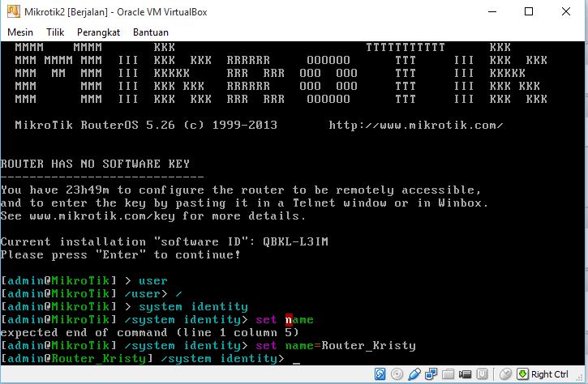Minimize the Mikrotik2 VirtualBox window

point(492,11)
